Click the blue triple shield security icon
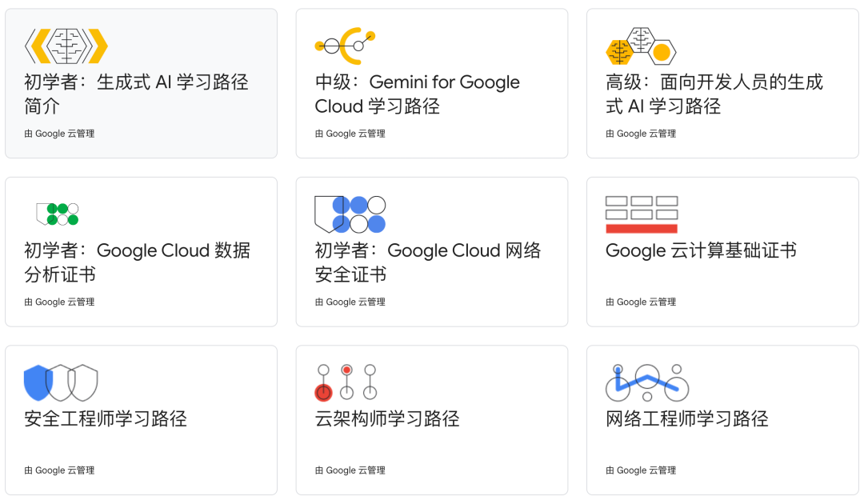This screenshot has width=864, height=504. point(61,383)
